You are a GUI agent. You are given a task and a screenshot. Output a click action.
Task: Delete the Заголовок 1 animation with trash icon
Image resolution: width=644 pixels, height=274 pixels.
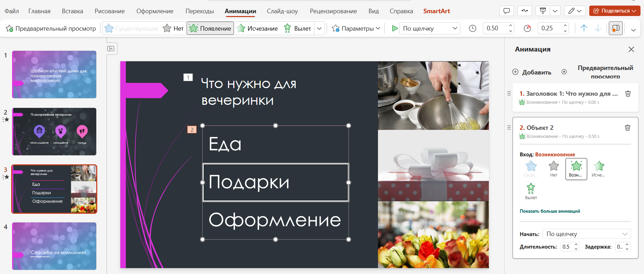[x=628, y=94]
